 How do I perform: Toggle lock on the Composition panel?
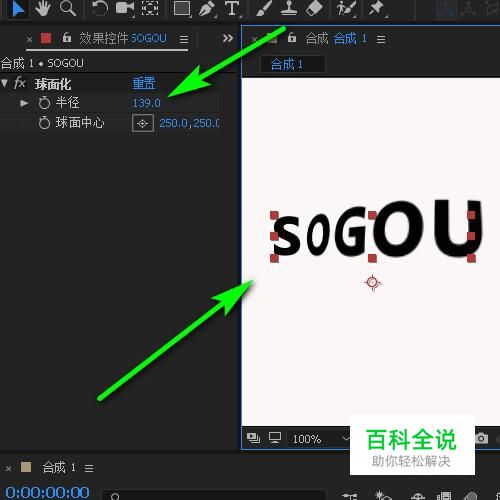292,37
